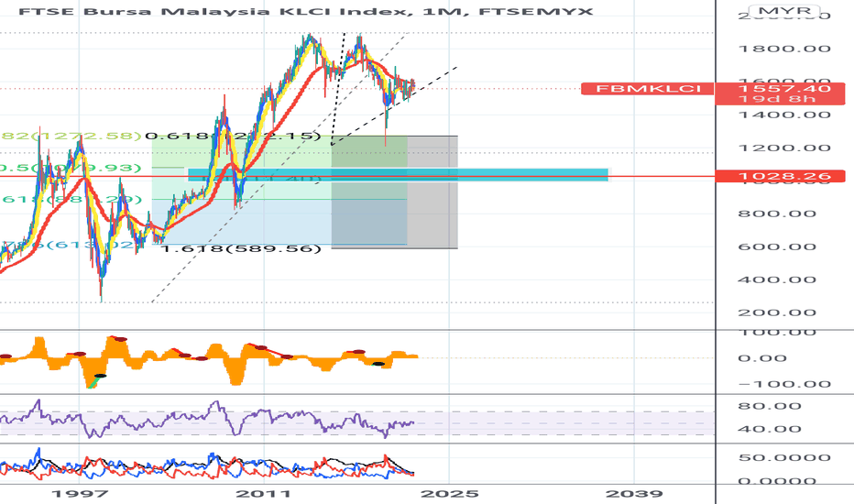The width and height of the screenshot is (854, 504).
Task: Click the MYR currency button
Action: click(784, 11)
